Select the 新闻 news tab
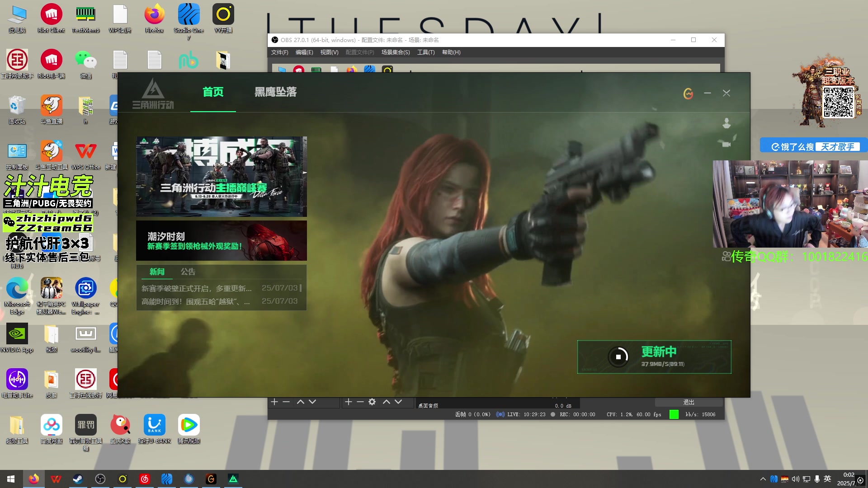Screen dimensions: 868x488 [157, 272]
